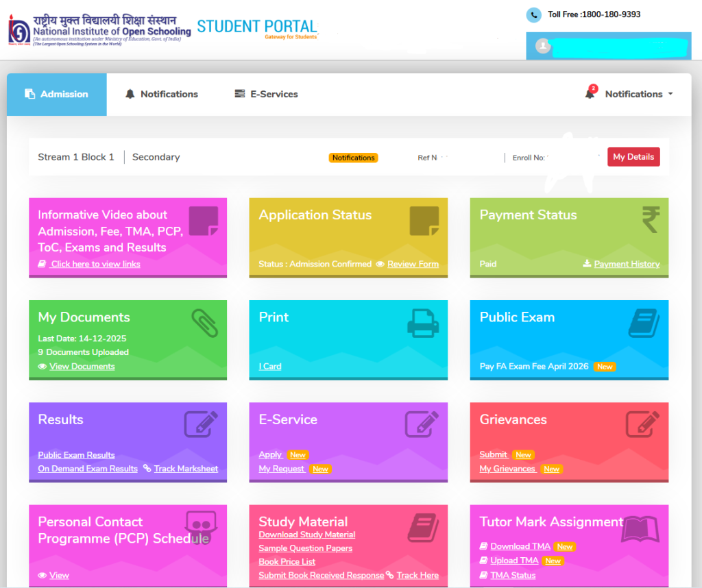Click the telephone icon beside toll free number
The height and width of the screenshot is (588, 702).
click(533, 14)
